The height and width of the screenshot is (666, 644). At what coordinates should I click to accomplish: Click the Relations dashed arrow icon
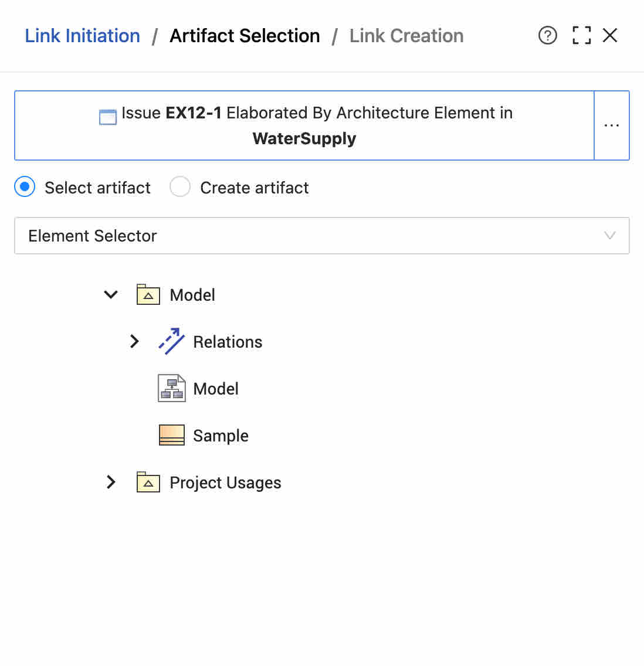pos(171,341)
